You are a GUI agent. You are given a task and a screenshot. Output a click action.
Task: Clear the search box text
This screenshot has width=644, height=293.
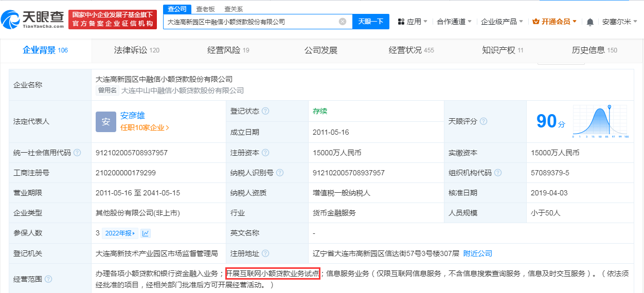click(343, 22)
